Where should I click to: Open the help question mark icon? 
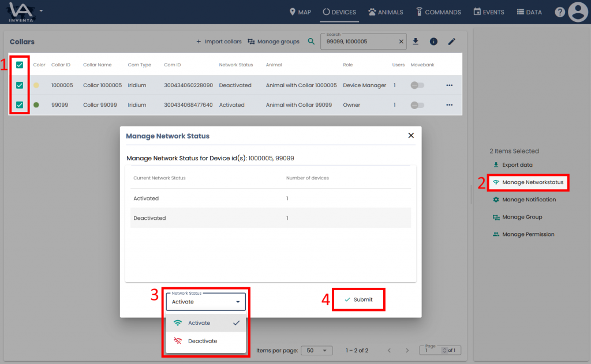coord(560,12)
